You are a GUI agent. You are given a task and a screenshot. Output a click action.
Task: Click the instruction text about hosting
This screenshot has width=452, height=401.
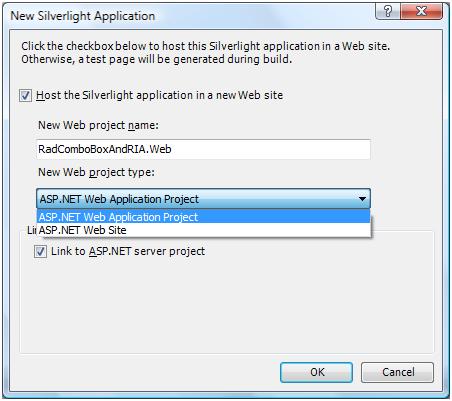(x=206, y=52)
